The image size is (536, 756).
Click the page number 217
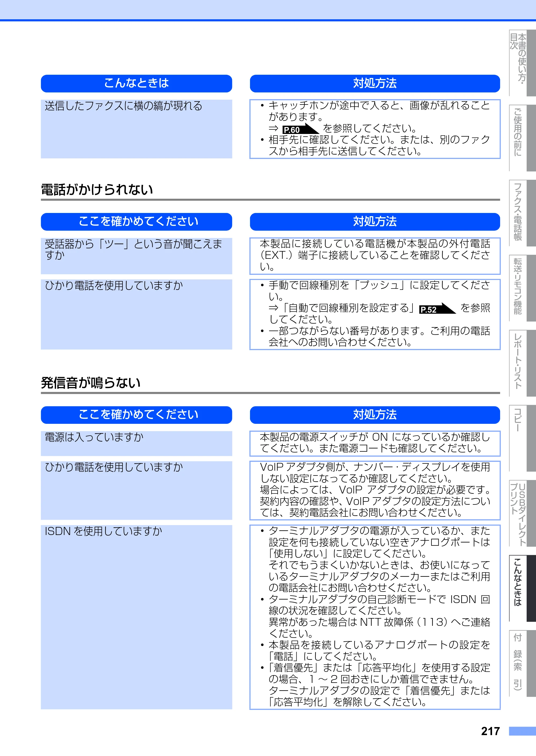[x=490, y=731]
